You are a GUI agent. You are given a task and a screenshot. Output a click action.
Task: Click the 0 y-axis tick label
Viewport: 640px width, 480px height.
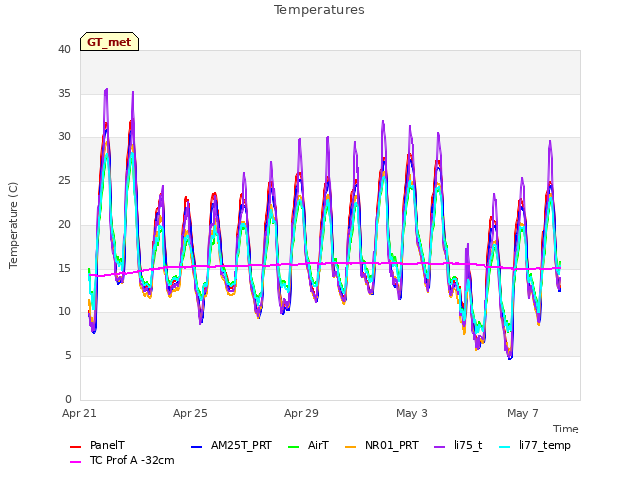68,399
